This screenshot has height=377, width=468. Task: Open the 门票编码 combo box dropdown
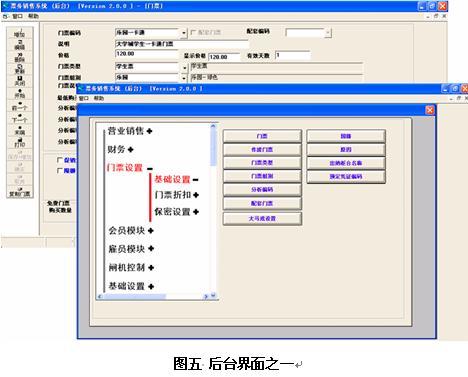coord(184,33)
